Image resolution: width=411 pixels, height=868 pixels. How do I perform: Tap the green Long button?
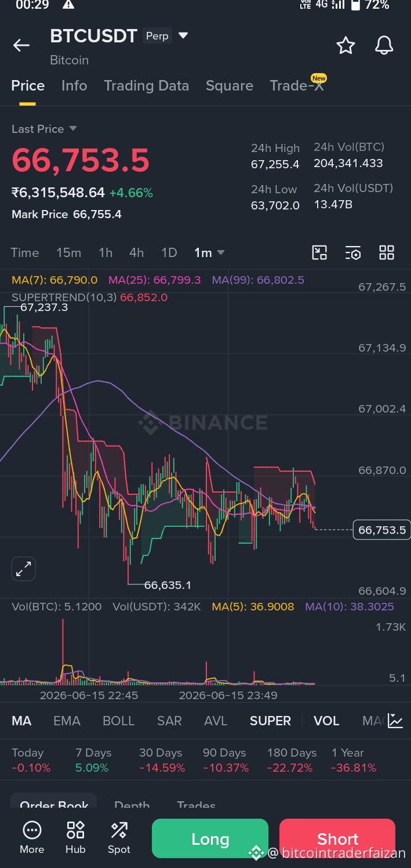tap(210, 838)
